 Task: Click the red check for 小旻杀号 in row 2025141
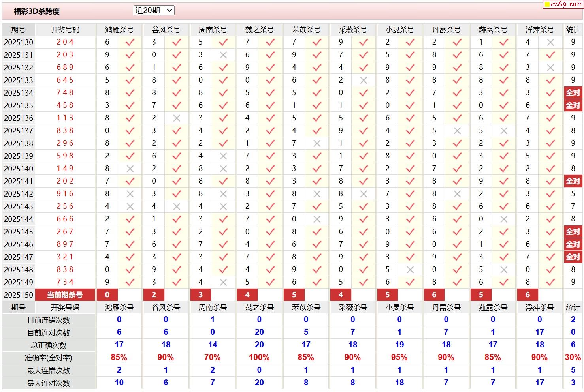click(410, 181)
